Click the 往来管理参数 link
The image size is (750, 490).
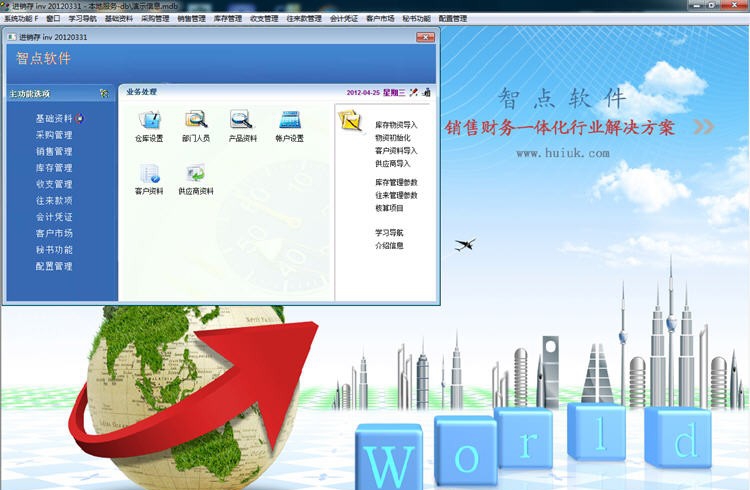click(396, 195)
